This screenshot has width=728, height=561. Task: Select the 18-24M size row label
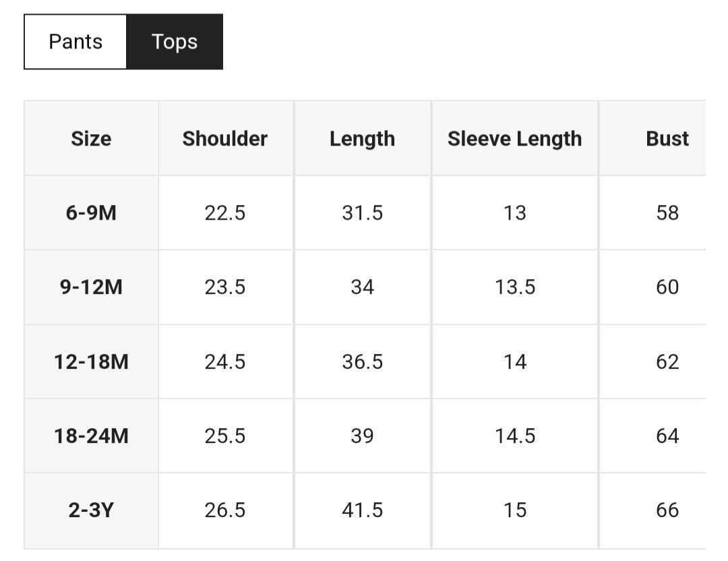tap(91, 436)
